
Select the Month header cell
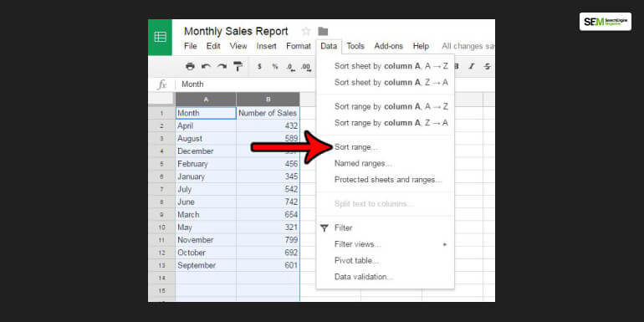tap(206, 114)
